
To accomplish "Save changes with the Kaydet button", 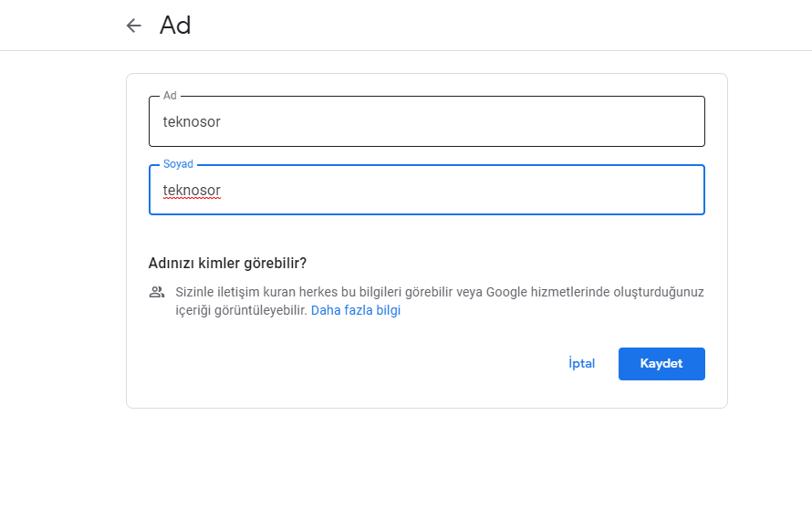I will tap(661, 363).
